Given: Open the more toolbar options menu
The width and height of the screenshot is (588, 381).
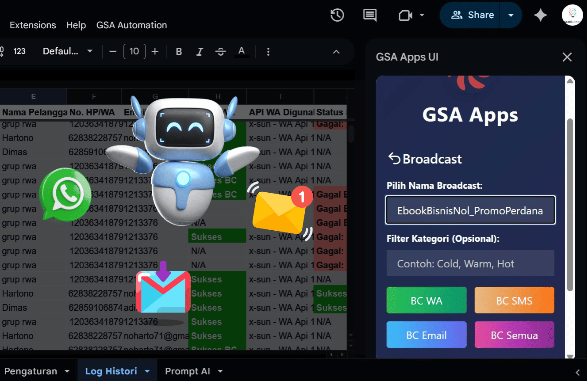Looking at the screenshot, I should [x=268, y=52].
